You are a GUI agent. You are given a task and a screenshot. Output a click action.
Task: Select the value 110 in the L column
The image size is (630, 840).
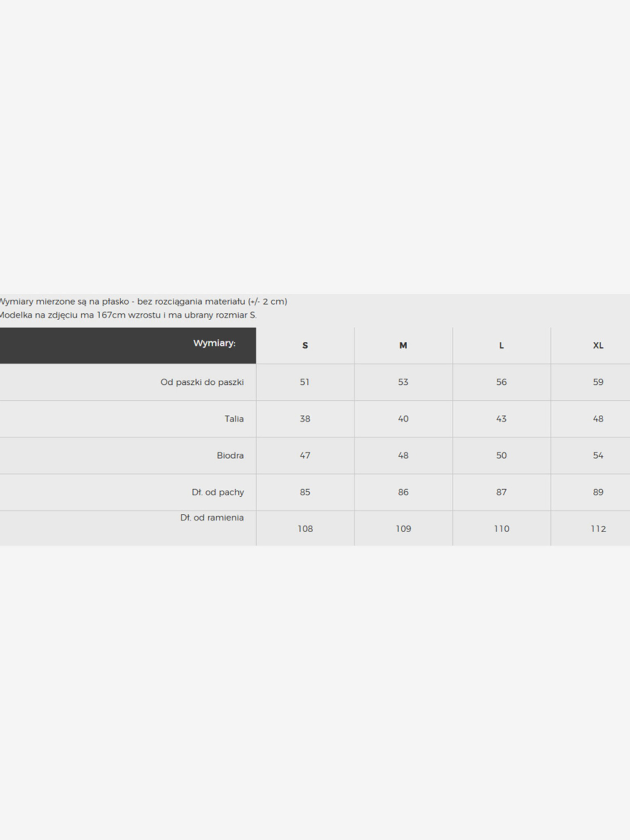pos(501,529)
